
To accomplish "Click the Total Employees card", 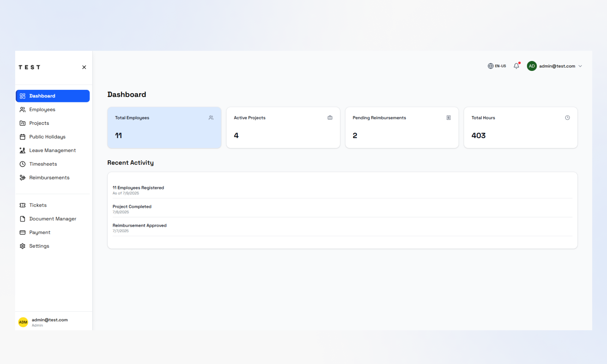I will (x=164, y=127).
